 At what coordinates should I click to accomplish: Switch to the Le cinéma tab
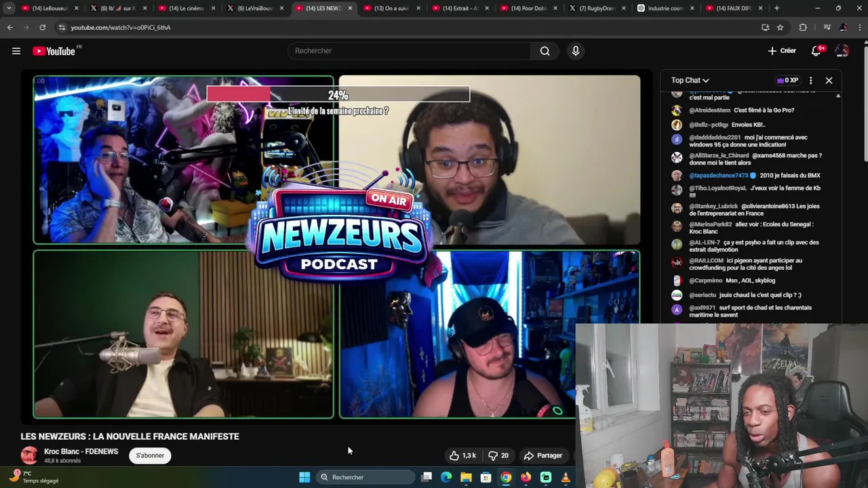[186, 8]
